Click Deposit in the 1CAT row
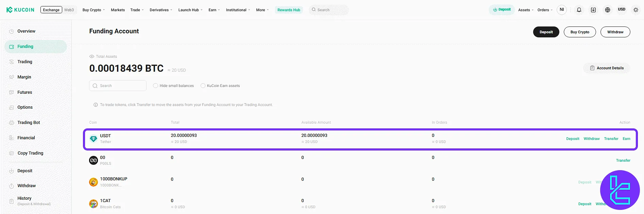The image size is (644, 214). 585,204
